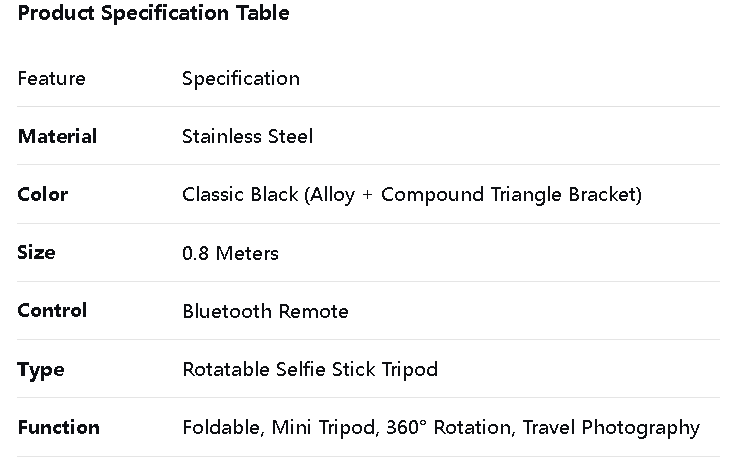Select the "Color" row label

42,194
